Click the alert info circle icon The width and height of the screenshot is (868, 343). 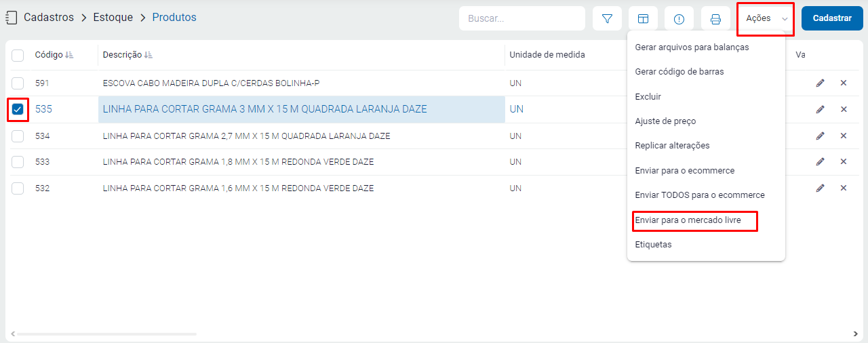[x=679, y=19]
